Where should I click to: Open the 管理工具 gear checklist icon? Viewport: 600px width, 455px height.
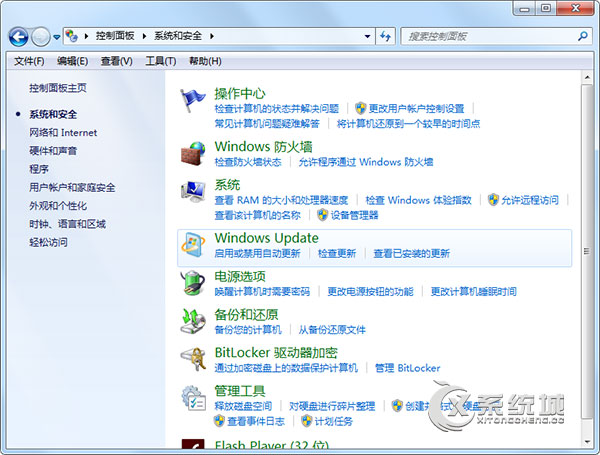(193, 398)
